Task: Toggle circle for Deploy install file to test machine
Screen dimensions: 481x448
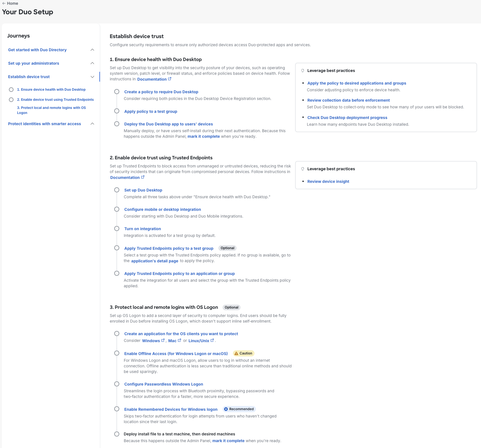Action: tap(117, 434)
